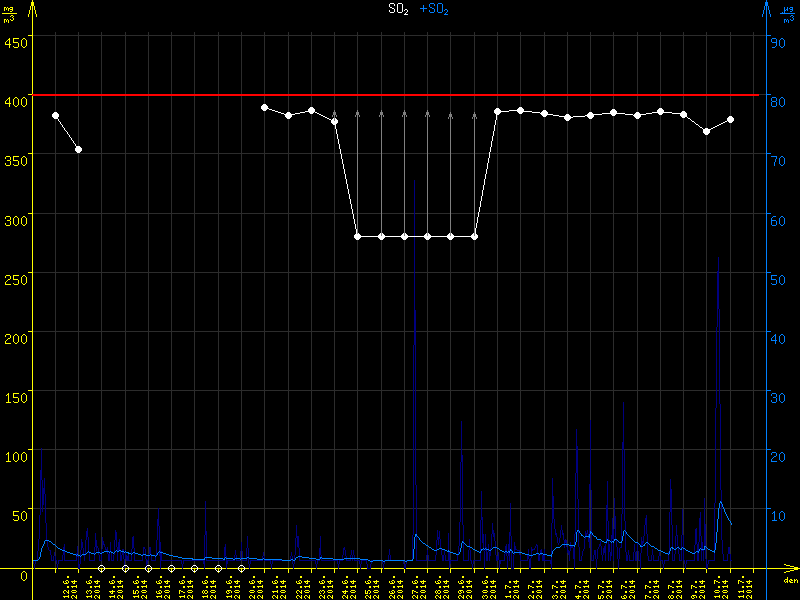The image size is (800, 600).
Task: Click the missing-data circle above 14.6.2014
Action: 101,568
